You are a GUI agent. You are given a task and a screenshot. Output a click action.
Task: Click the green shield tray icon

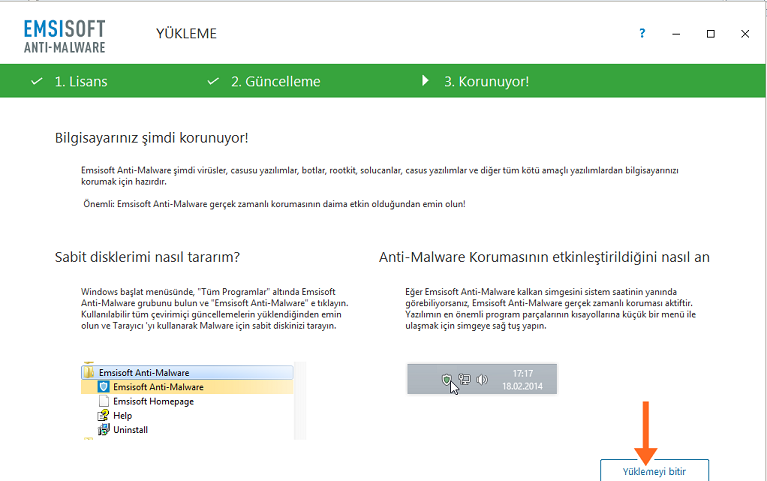click(x=446, y=379)
